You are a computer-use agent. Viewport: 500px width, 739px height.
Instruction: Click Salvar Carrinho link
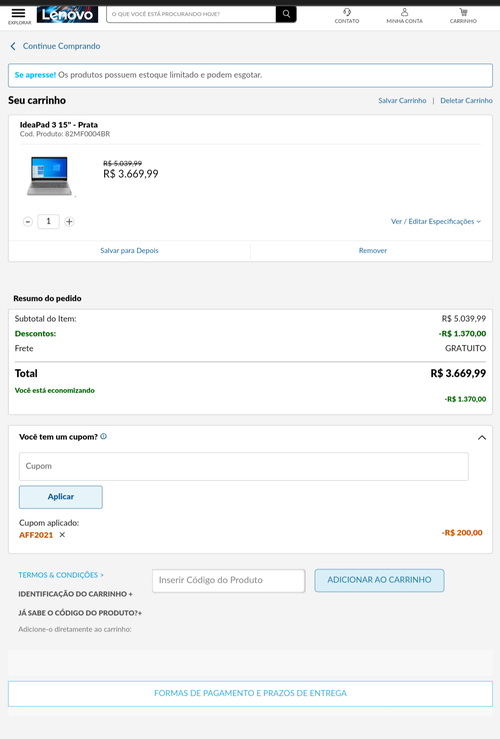(402, 100)
